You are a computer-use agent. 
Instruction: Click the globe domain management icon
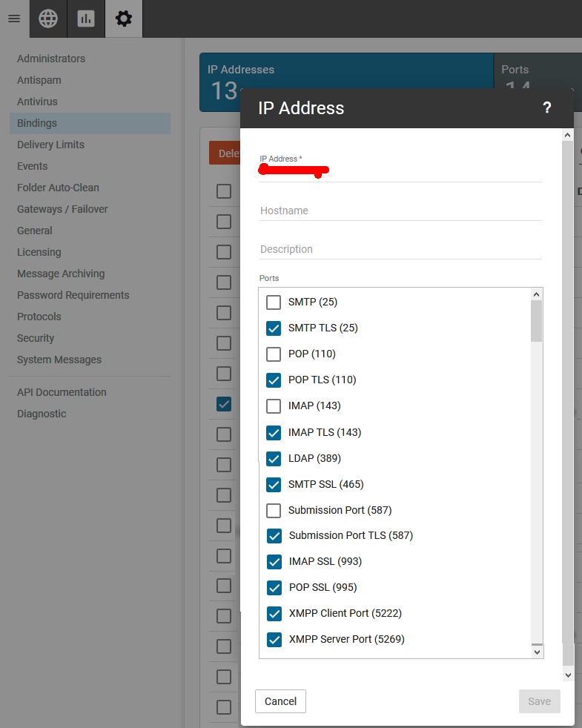pyautogui.click(x=48, y=19)
